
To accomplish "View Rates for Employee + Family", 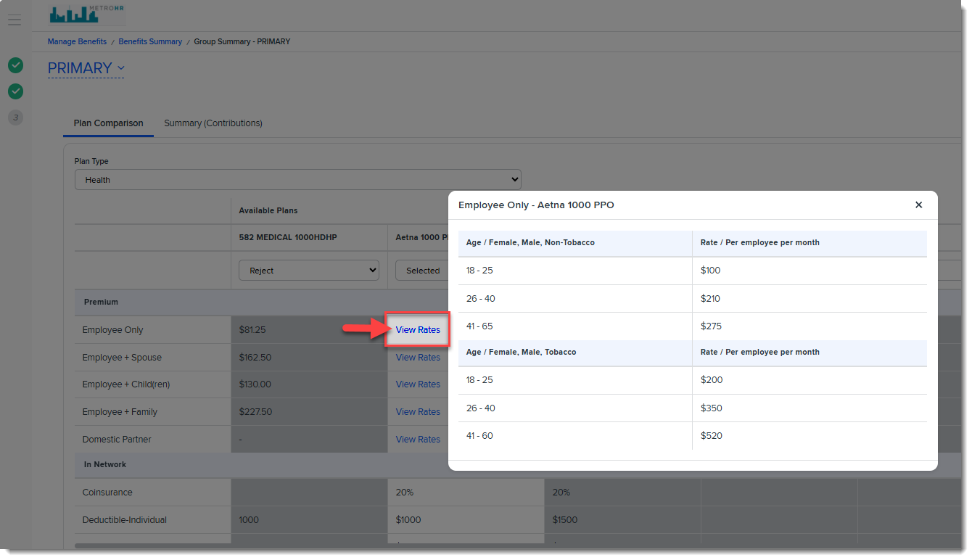I will coord(418,412).
